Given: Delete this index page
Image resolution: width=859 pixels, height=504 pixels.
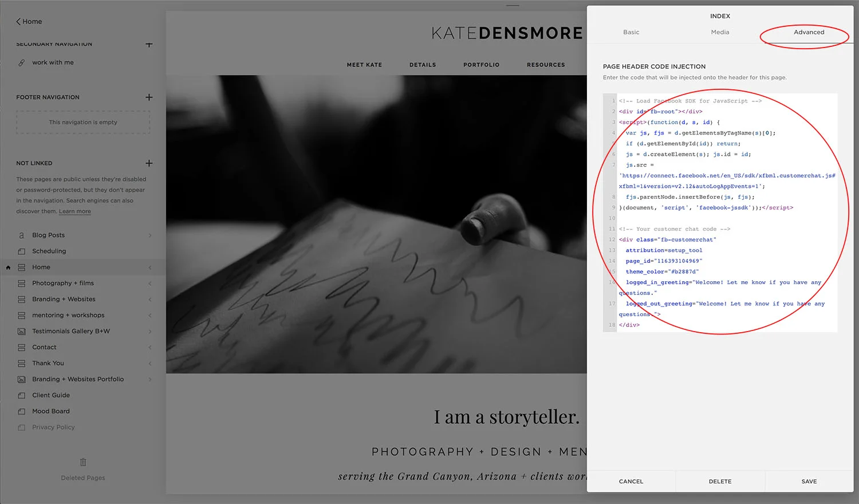Looking at the screenshot, I should (x=720, y=482).
